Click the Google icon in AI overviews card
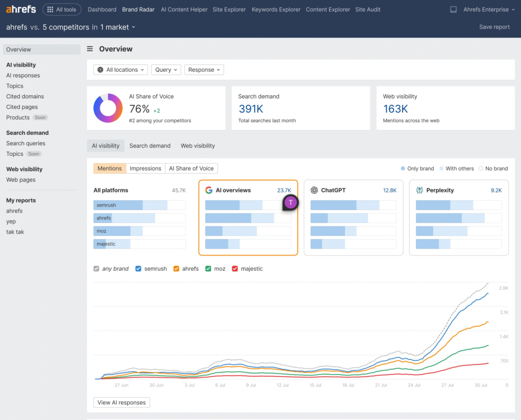 [209, 190]
